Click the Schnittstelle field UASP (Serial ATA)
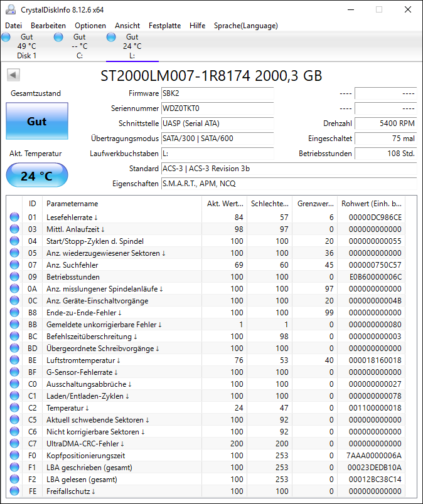423x504 pixels. (217, 123)
